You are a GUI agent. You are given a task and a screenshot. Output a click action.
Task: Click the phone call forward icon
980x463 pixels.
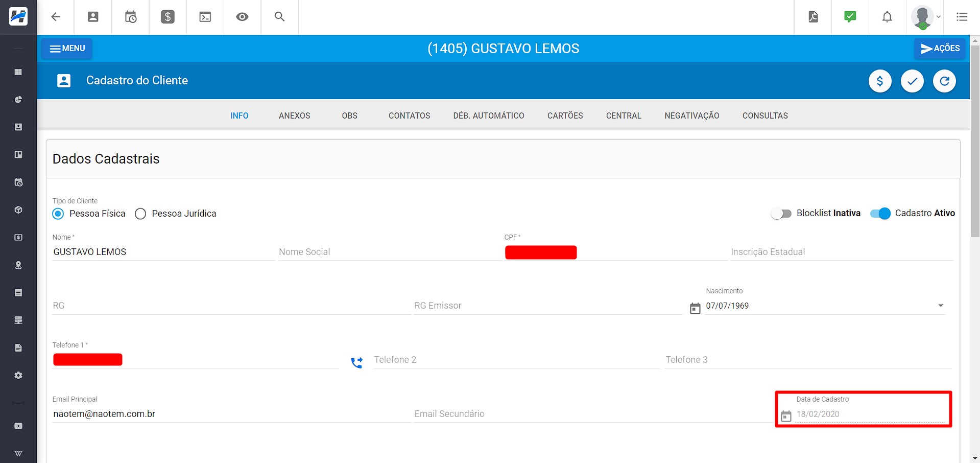point(356,362)
